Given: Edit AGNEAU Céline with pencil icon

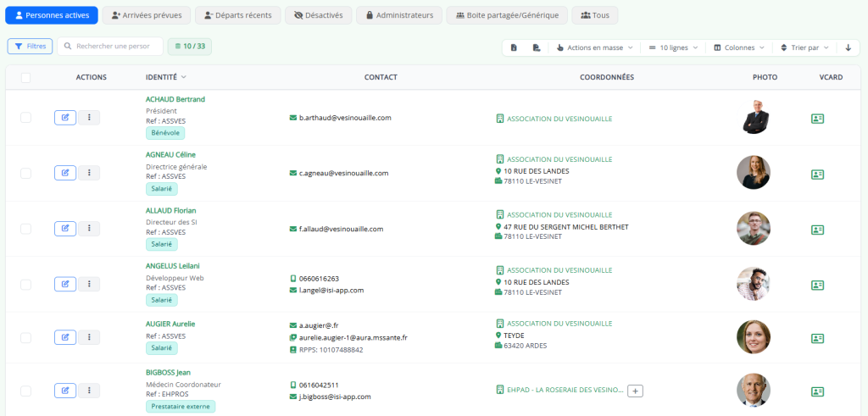Looking at the screenshot, I should click(x=65, y=173).
